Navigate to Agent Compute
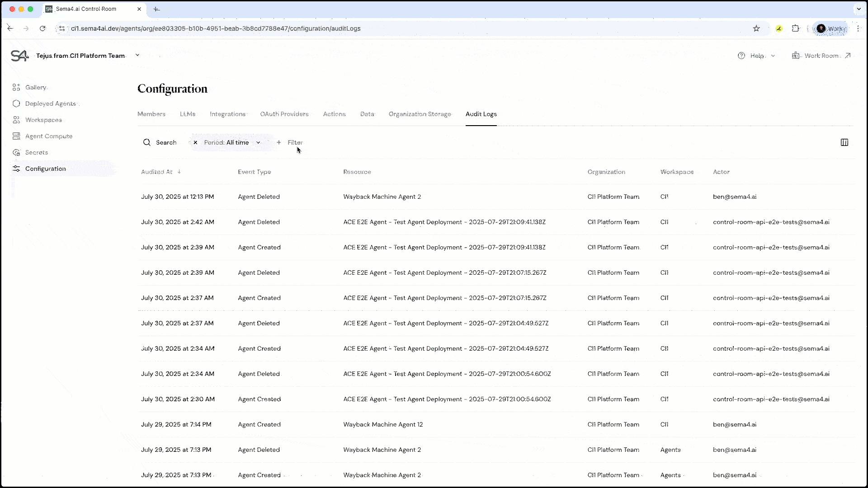The width and height of the screenshot is (868, 488). (48, 136)
